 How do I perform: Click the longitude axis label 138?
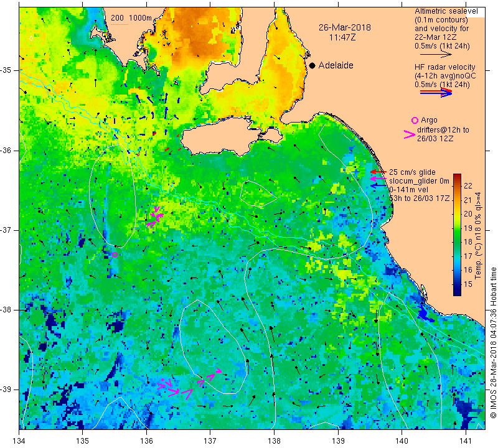point(274,441)
